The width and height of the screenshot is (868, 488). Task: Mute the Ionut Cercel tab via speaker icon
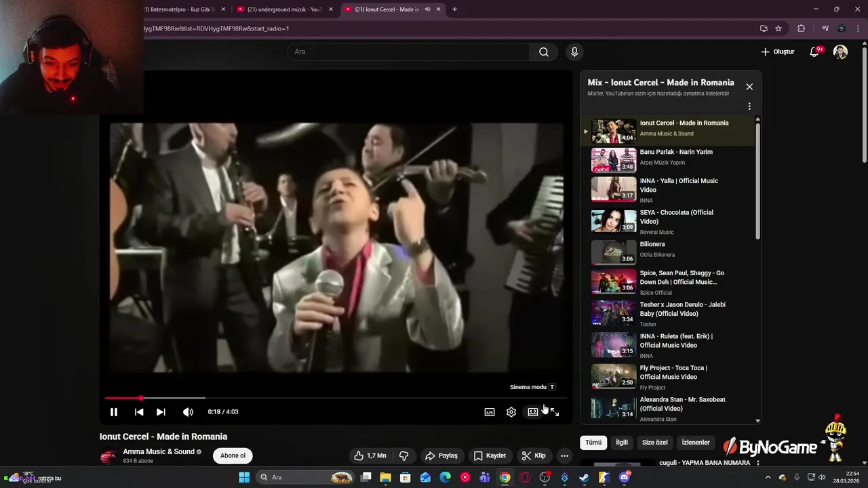coord(427,9)
